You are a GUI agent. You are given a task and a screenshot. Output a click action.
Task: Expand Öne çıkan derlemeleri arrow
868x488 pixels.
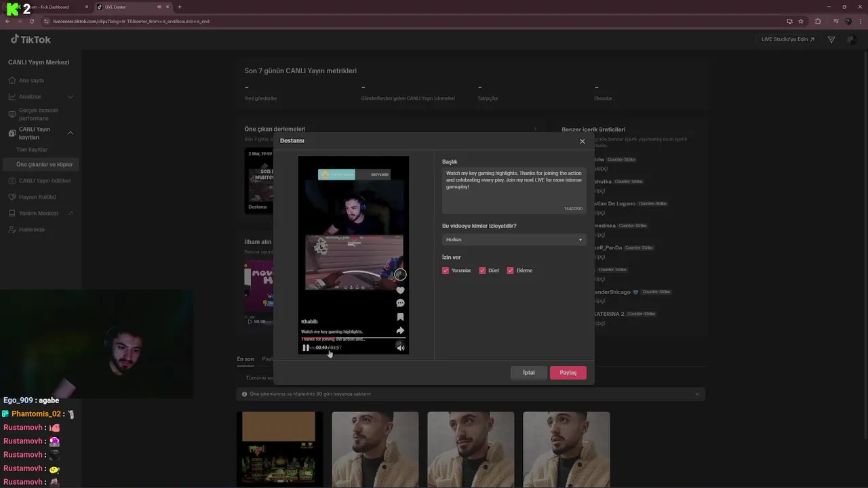pyautogui.click(x=535, y=129)
